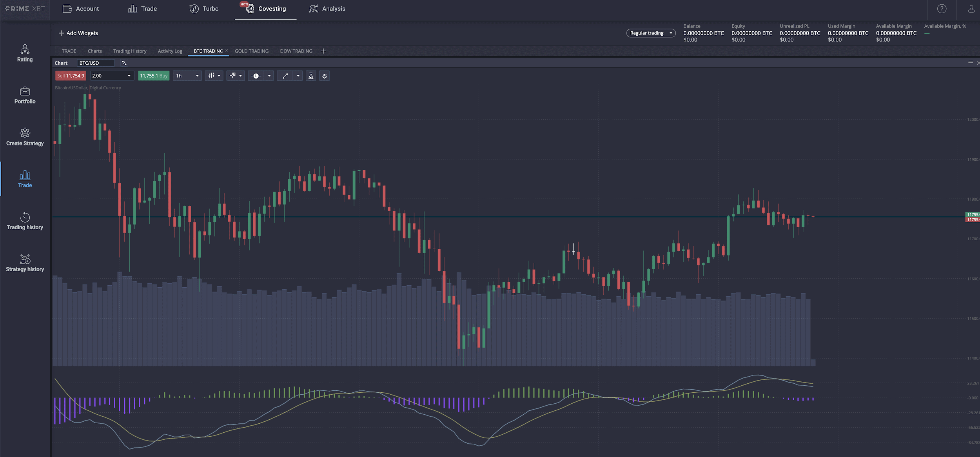
Task: Switch to the GOLD TRADING tab
Action: [252, 51]
